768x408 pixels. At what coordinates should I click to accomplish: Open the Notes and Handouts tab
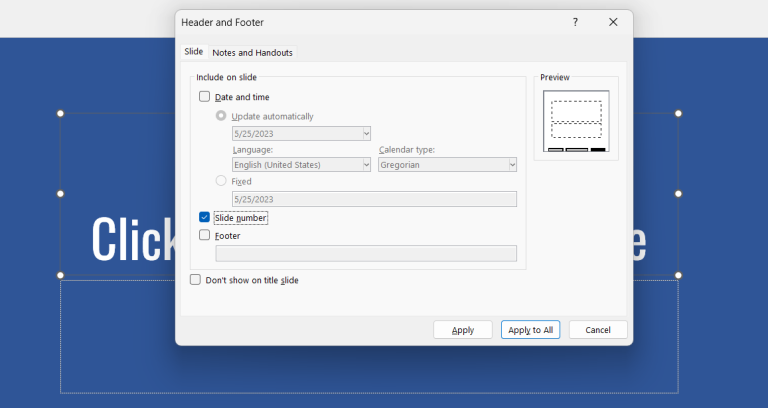click(252, 52)
